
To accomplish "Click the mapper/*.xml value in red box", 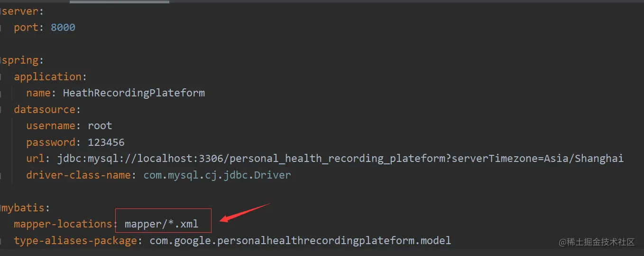I will pos(162,224).
